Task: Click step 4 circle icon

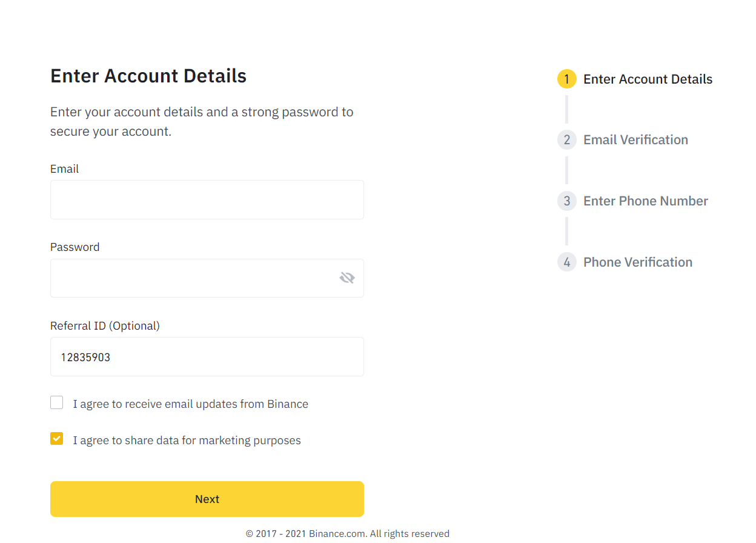Action: click(x=567, y=262)
